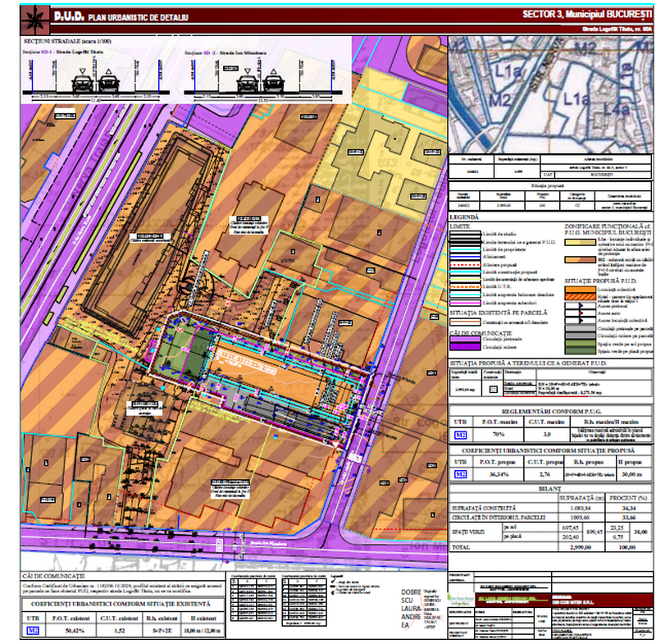Select the orange Locuință colectivă legend swatch
This screenshot has height=644, width=656.
click(581, 289)
